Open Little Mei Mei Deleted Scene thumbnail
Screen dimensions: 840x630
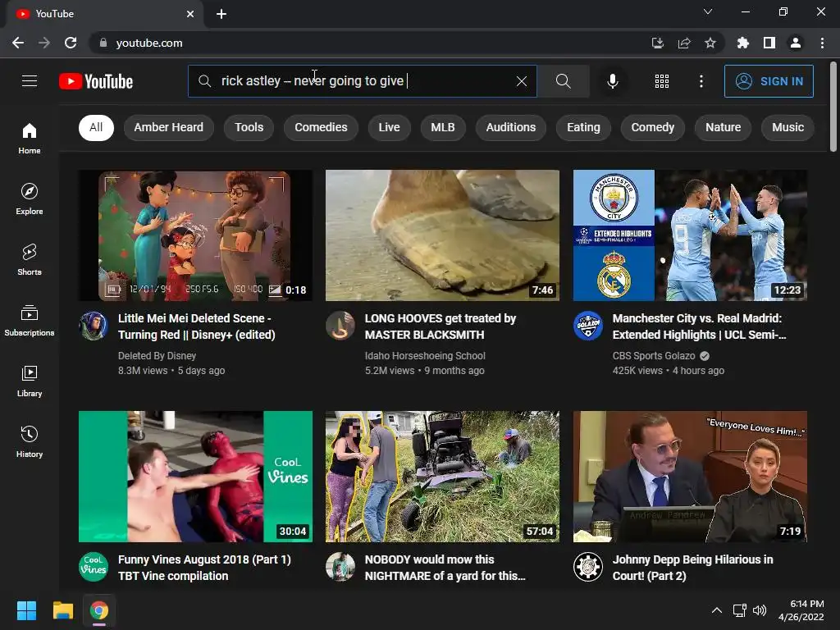195,235
